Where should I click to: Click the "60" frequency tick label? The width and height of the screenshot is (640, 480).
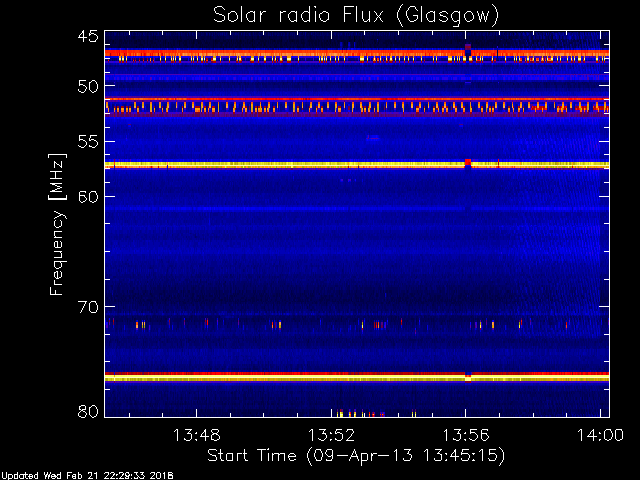pyautogui.click(x=88, y=197)
